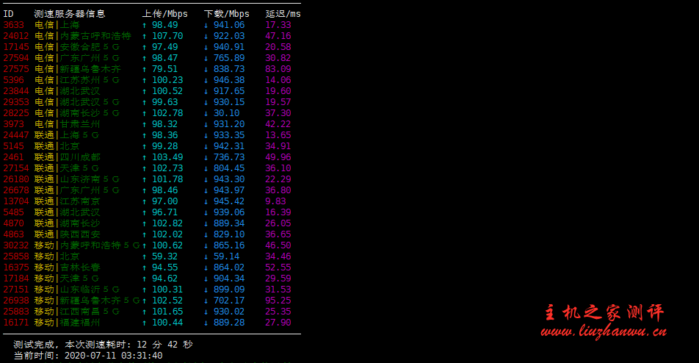Click latency value 52.55

coord(278,268)
